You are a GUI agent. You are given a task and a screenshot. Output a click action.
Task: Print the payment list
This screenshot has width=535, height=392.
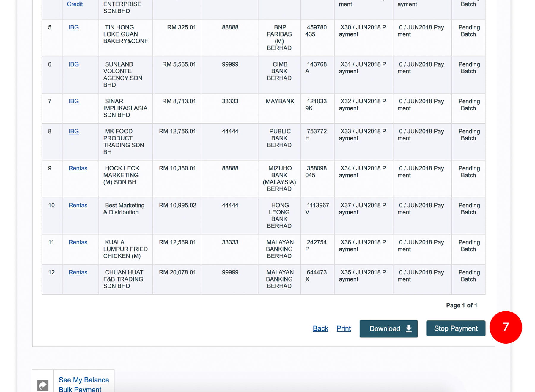[x=344, y=328]
